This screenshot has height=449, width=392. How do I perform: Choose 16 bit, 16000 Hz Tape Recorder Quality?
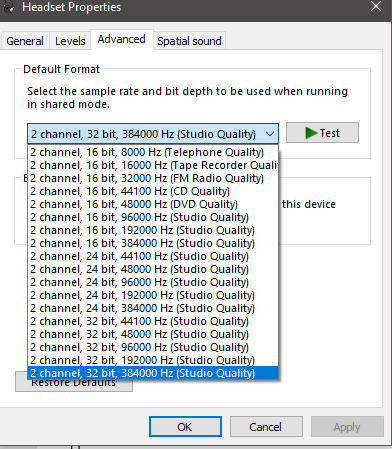tap(153, 165)
